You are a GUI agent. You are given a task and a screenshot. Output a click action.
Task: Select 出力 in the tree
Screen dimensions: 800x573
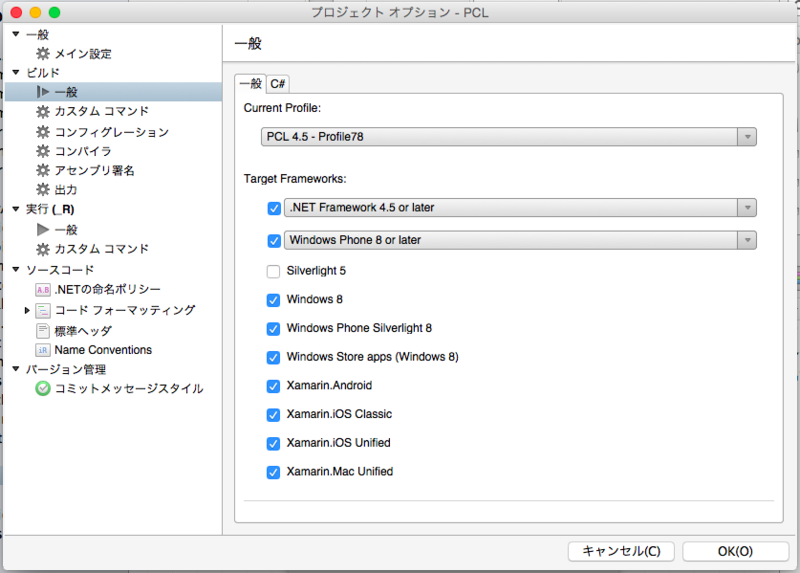click(66, 189)
